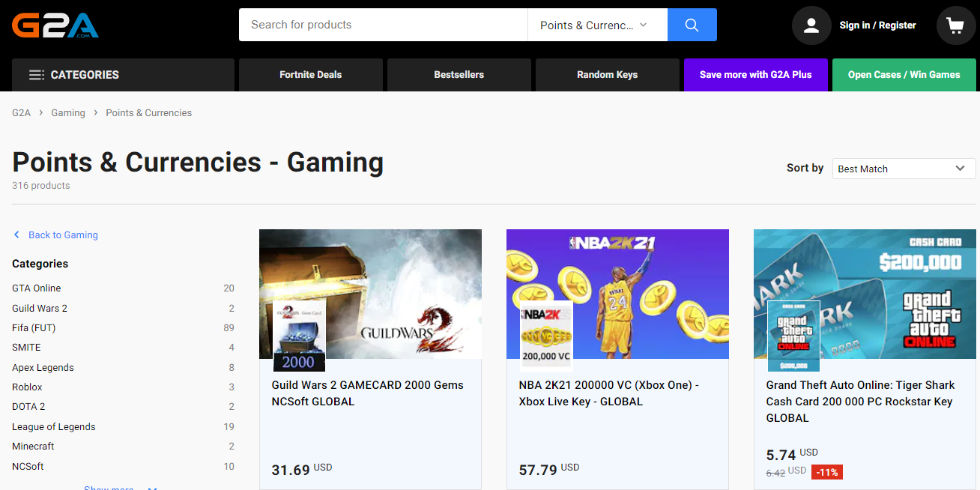The height and width of the screenshot is (490, 980).
Task: Filter by SMITE category
Action: click(123, 348)
